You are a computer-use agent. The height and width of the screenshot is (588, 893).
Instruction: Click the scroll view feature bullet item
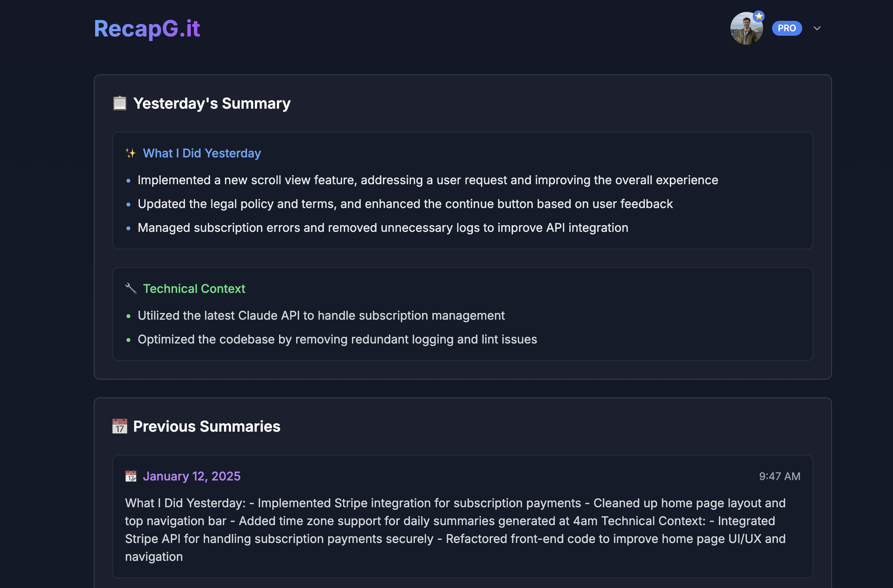428,180
